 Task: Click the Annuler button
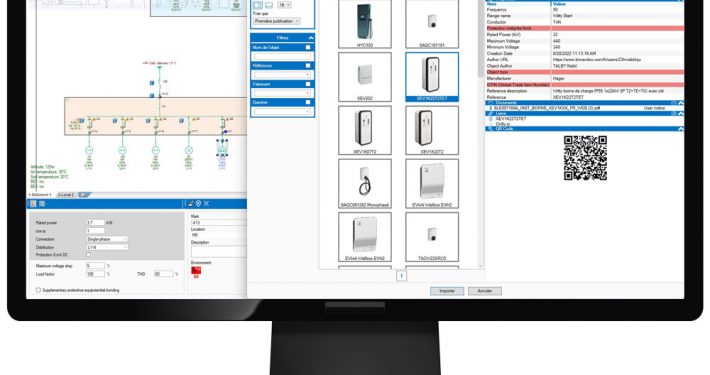[x=485, y=291]
